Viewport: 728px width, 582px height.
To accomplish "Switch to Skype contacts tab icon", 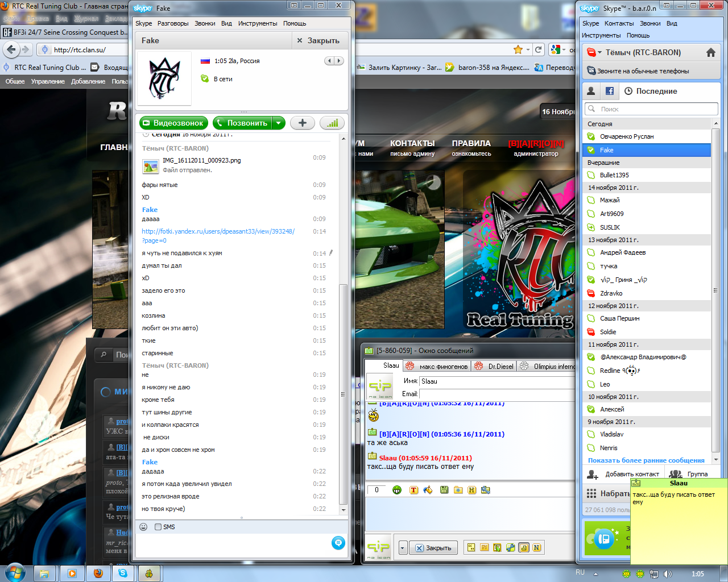I will (591, 91).
